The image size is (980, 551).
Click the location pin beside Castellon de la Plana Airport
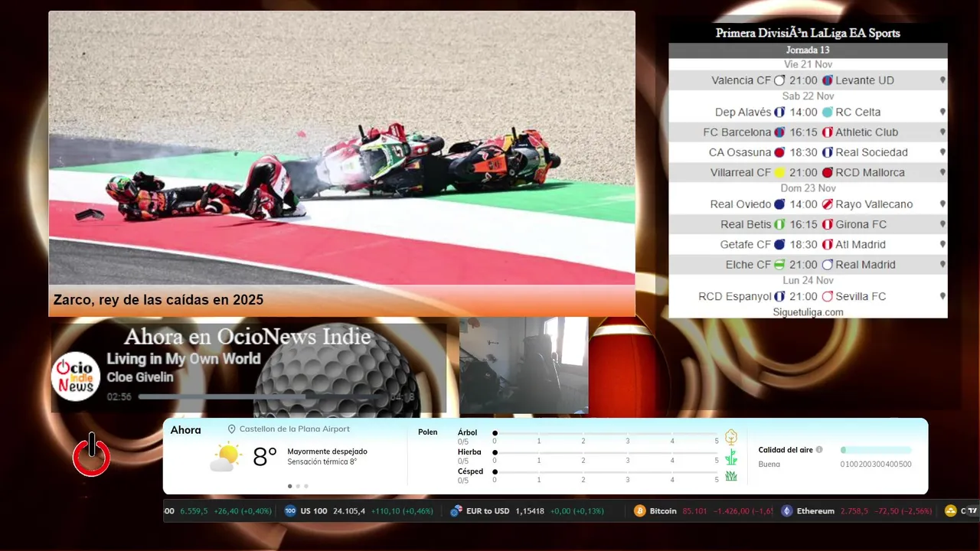(231, 429)
